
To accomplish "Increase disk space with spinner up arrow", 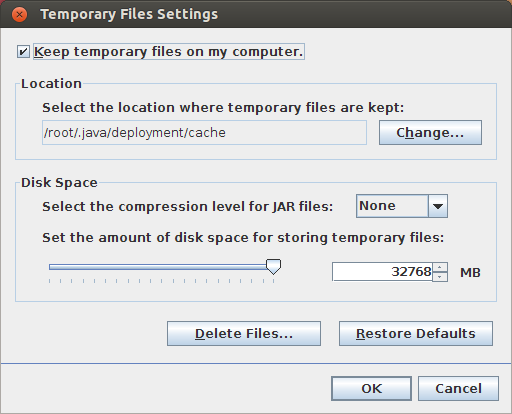I will (440, 267).
